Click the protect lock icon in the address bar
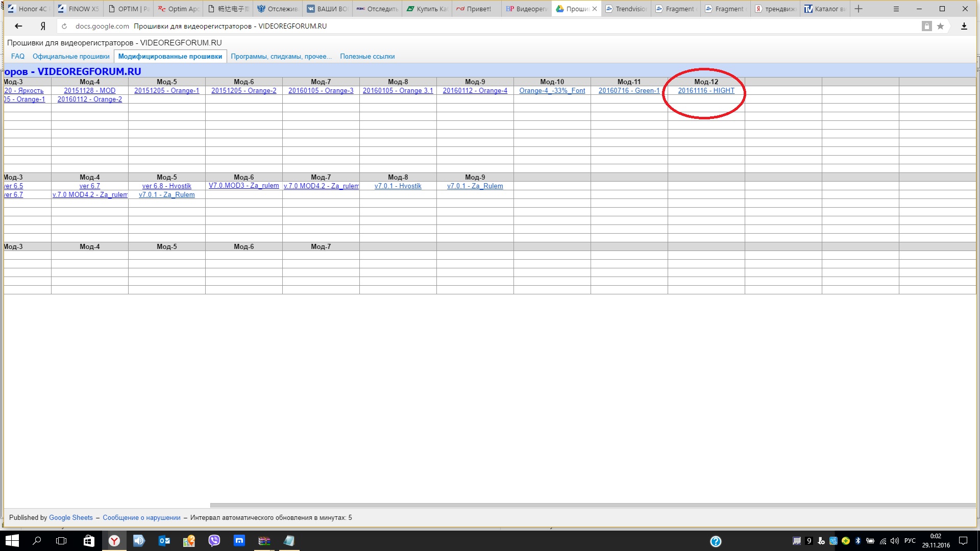Screen dimensions: 980x551 pos(926,26)
